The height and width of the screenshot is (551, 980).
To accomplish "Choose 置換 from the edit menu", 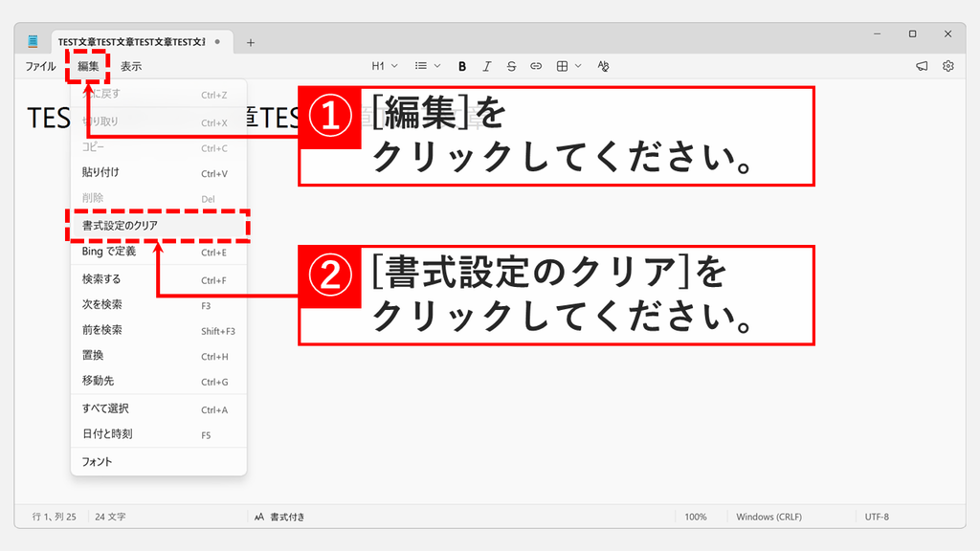I will click(x=159, y=356).
